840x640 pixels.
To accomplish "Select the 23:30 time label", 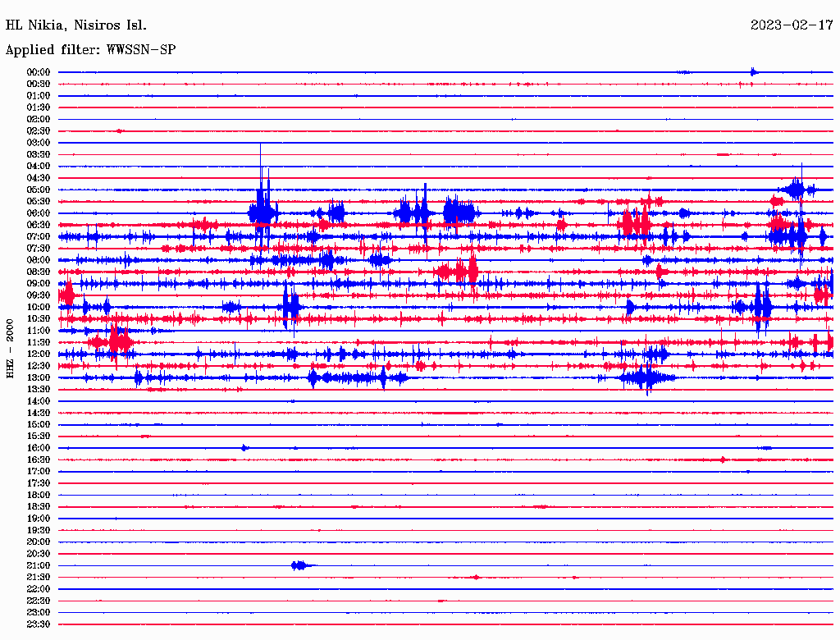I will pyautogui.click(x=39, y=624).
